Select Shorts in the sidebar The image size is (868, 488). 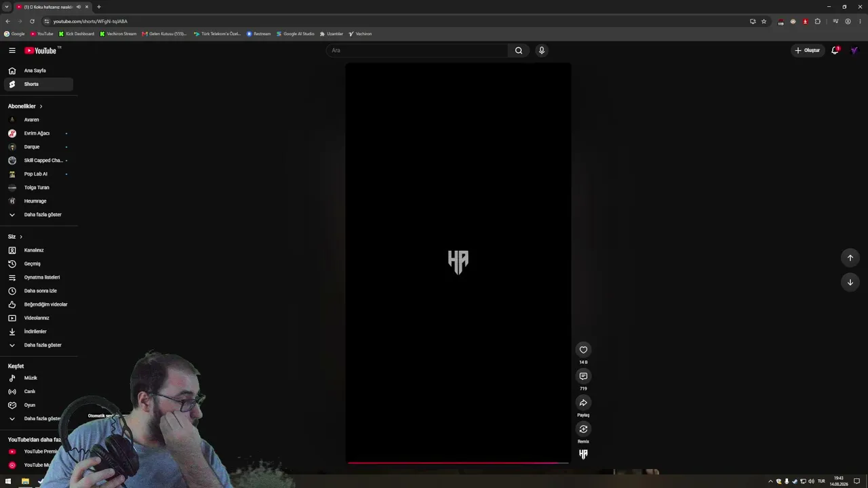[x=39, y=84]
